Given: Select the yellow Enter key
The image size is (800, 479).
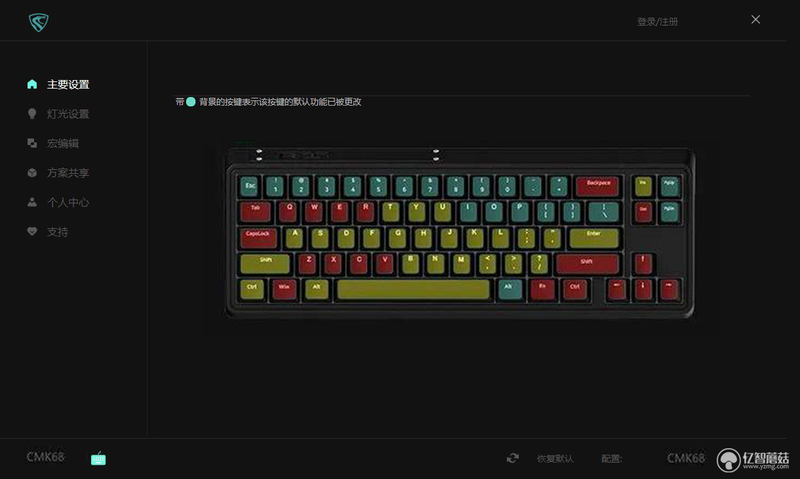Looking at the screenshot, I should (594, 238).
